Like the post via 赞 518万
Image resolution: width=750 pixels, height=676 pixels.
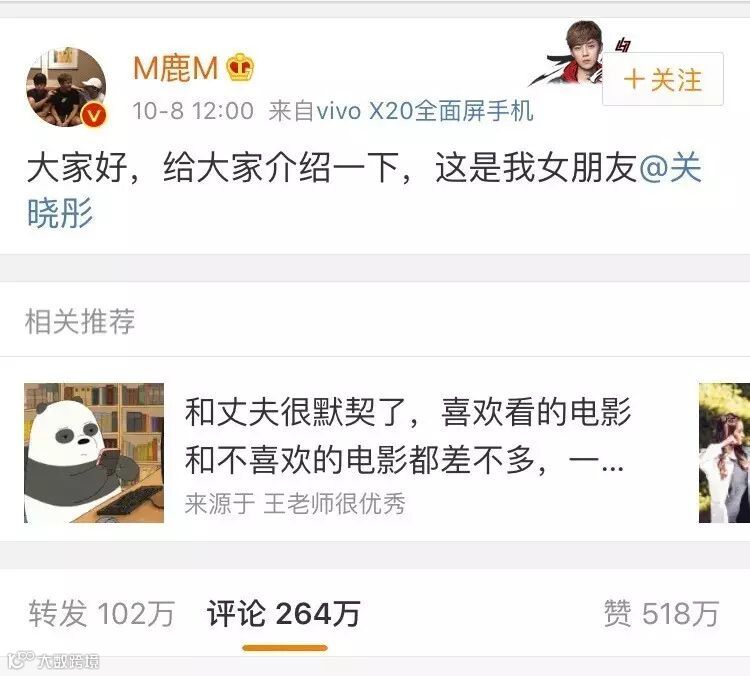661,613
